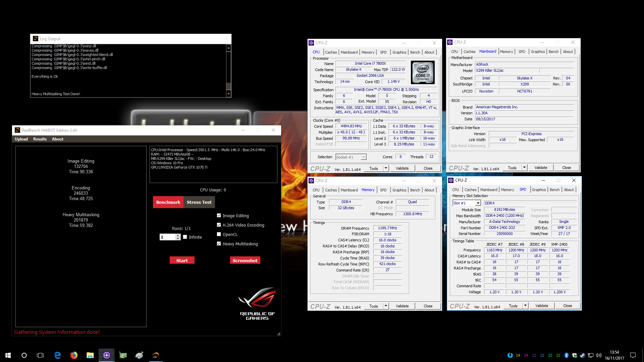Expand Tools arrow in CPU-Z CPU window
Viewport: 644px width, 362px height.
click(x=386, y=168)
